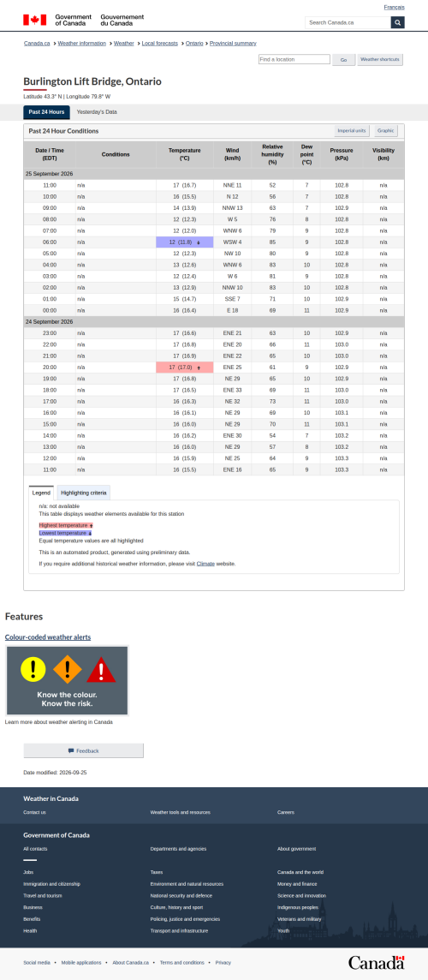Click the '25 September 2026' date row
Screen dimensions: 428x980
pos(214,174)
